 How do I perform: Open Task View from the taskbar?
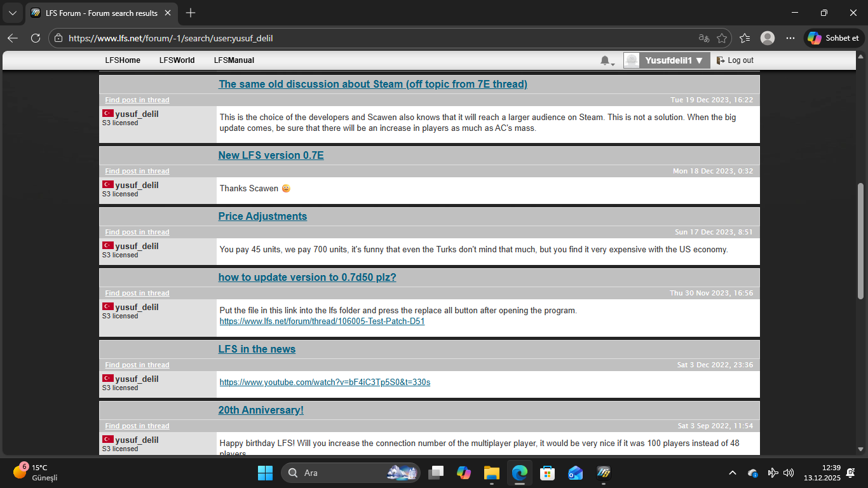click(436, 473)
